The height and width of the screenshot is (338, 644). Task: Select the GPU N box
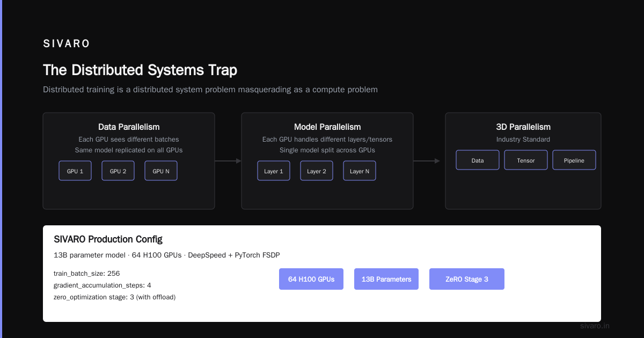[161, 171]
